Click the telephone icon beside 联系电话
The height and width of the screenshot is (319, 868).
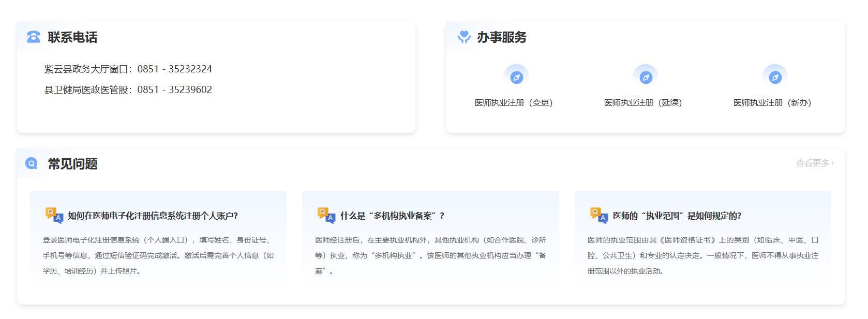(x=34, y=37)
